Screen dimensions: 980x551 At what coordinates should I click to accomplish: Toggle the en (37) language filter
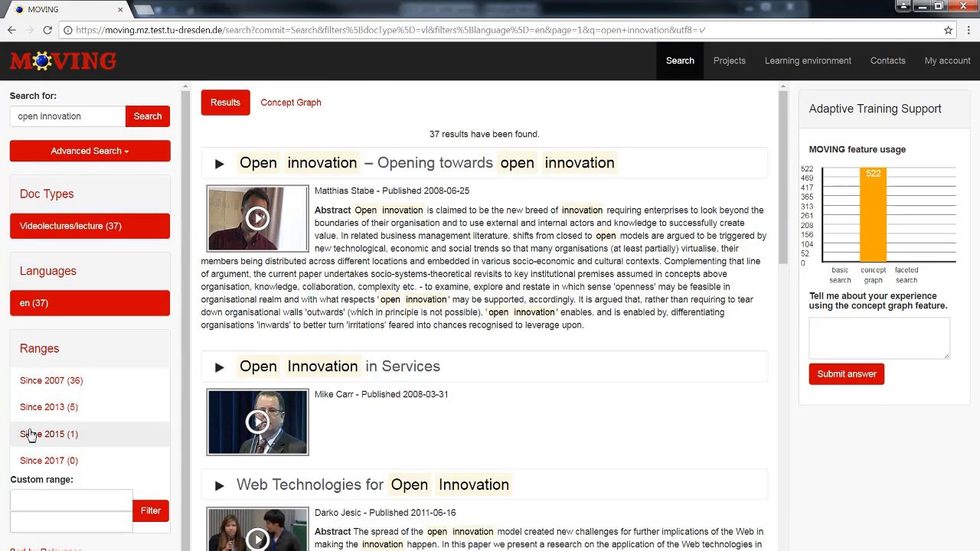[90, 303]
